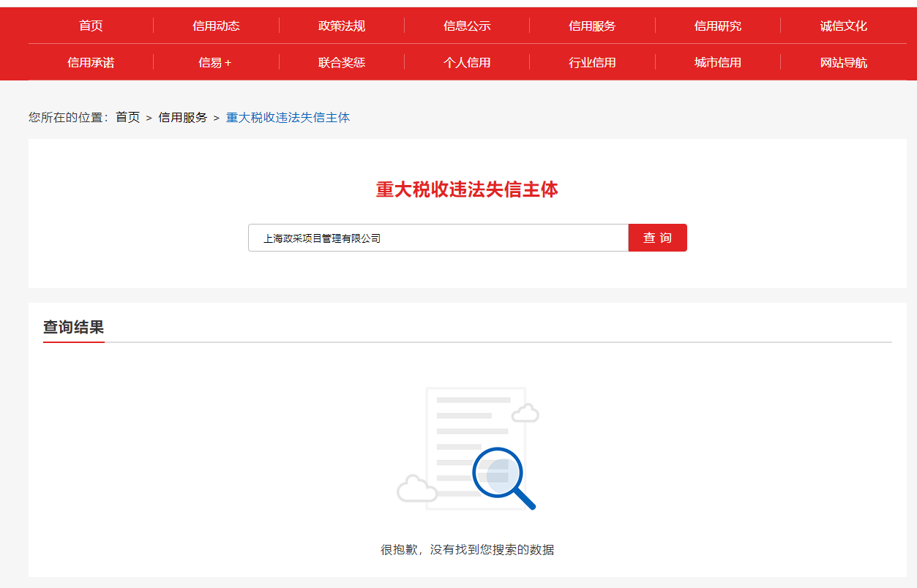The width and height of the screenshot is (917, 588).
Task: Click the 信用研究 navigation item
Action: (717, 26)
